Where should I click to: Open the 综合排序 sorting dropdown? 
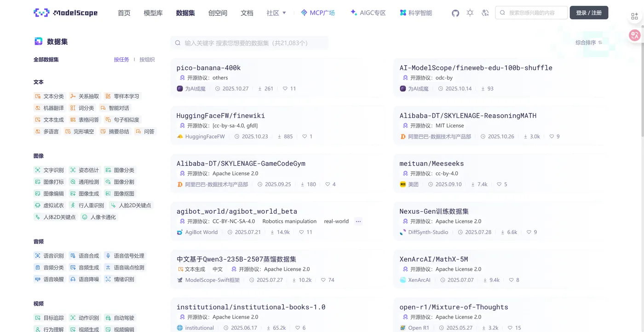coord(589,42)
